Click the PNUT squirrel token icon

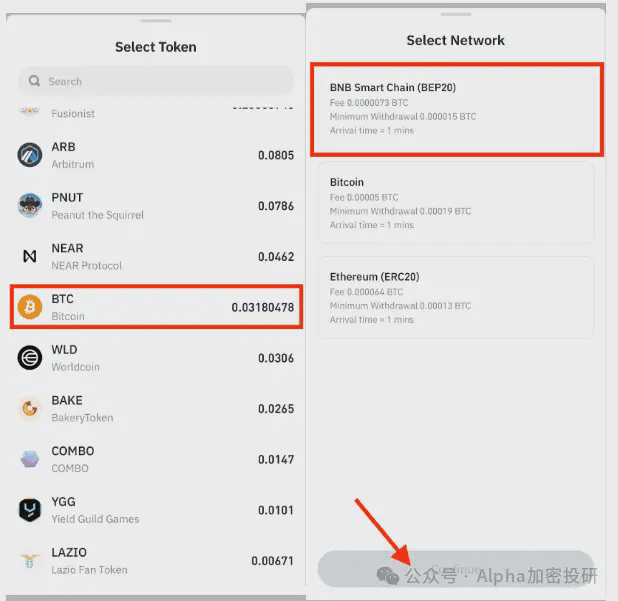coord(30,206)
